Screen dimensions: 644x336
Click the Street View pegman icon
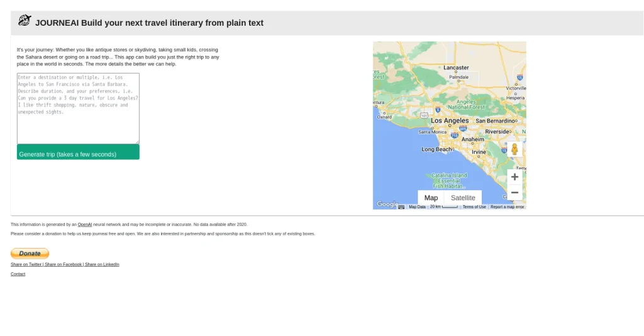pos(514,149)
